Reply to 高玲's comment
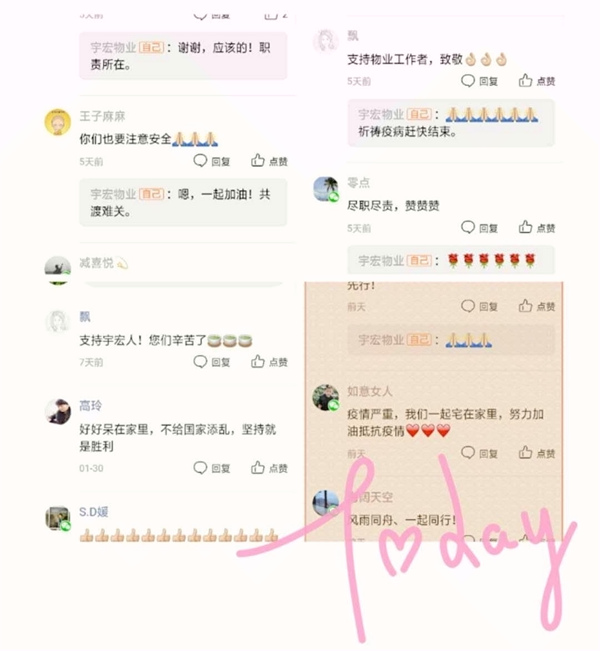600x651 pixels. [x=212, y=468]
